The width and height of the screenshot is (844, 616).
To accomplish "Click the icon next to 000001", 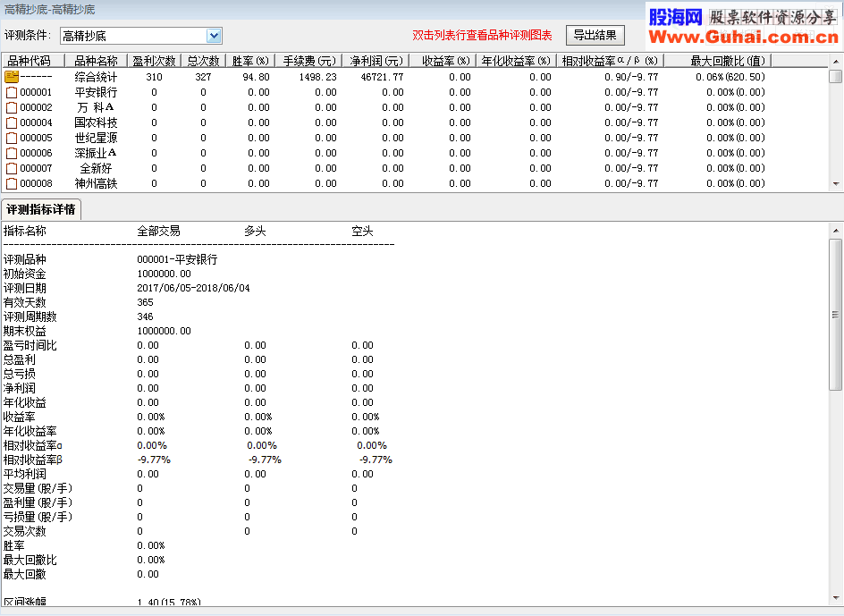I will tap(12, 93).
